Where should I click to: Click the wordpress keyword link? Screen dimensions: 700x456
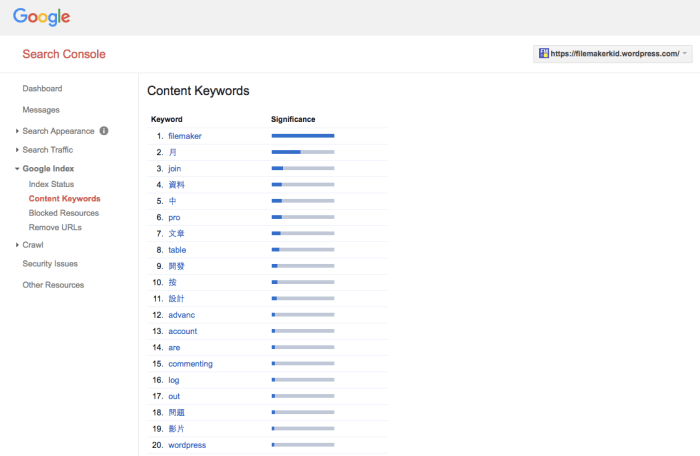point(187,445)
